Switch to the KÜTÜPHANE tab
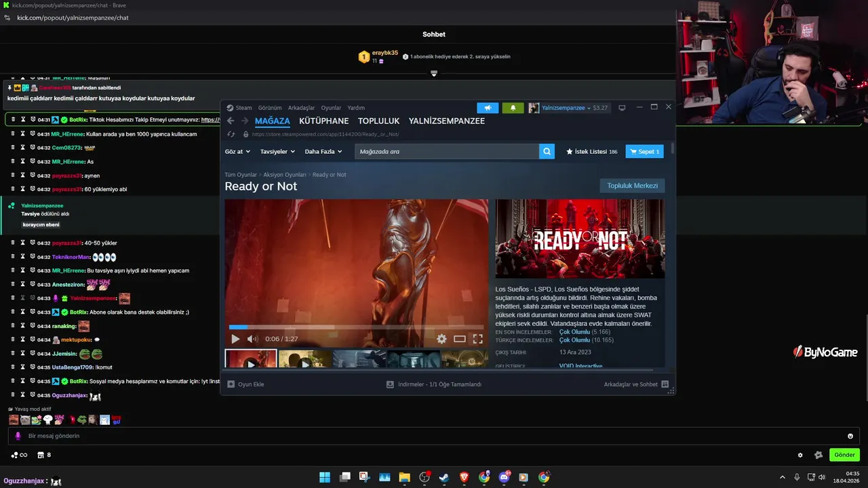868x488 pixels. pos(324,121)
